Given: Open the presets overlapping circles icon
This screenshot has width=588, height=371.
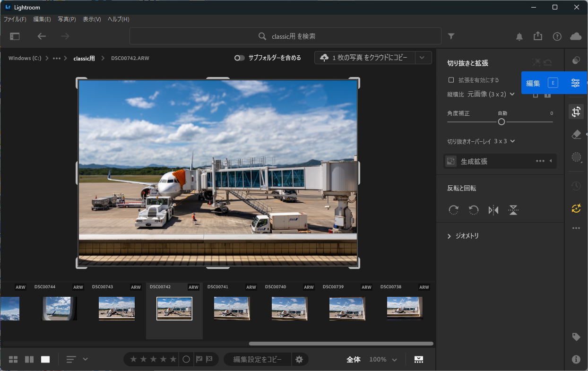Looking at the screenshot, I should [x=576, y=60].
